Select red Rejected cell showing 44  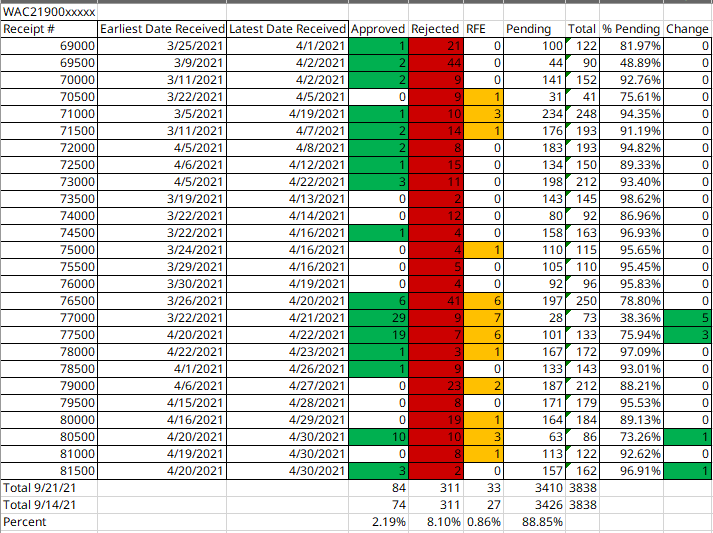coord(436,63)
